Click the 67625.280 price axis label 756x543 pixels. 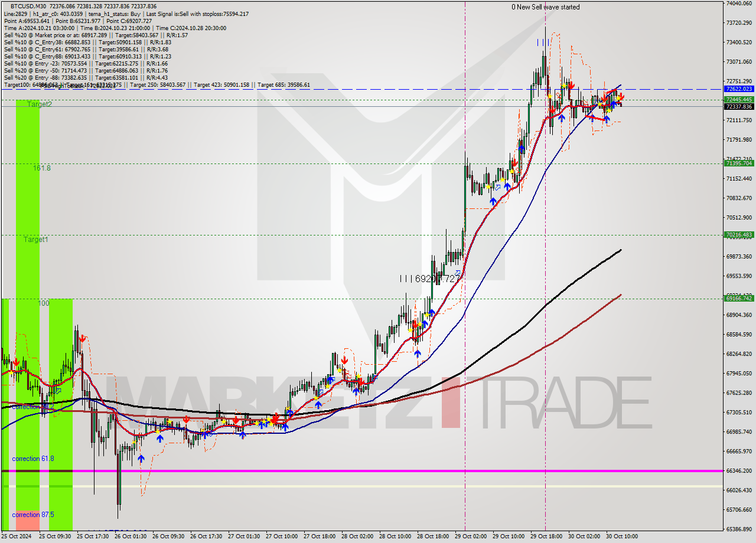coord(739,393)
